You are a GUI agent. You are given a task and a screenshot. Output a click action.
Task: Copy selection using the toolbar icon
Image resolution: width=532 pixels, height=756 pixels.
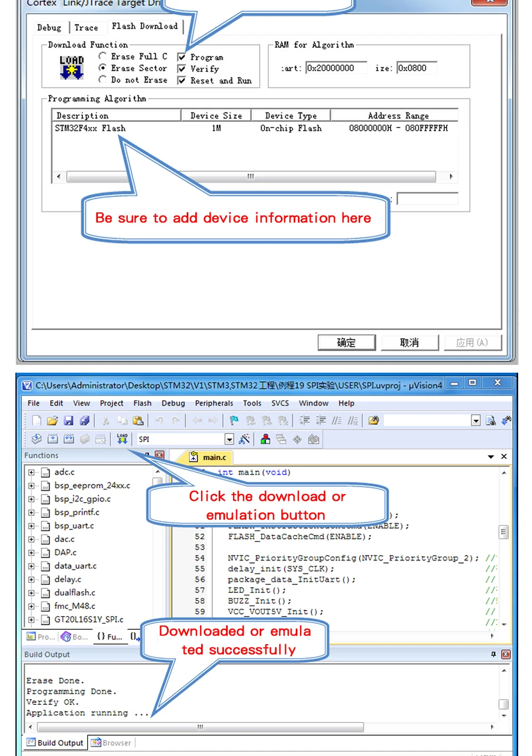(x=122, y=421)
